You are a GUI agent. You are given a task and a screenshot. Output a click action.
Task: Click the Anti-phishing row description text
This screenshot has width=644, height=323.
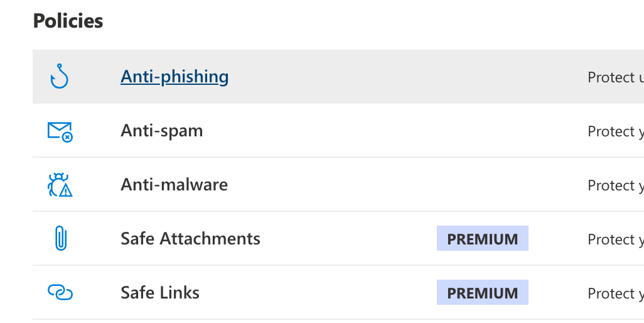tap(615, 77)
